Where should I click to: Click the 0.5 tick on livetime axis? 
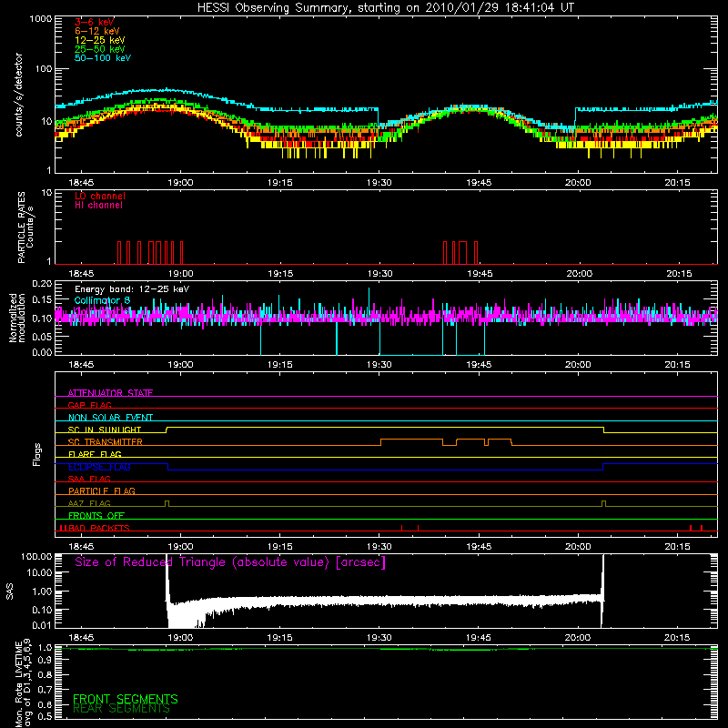point(45,716)
